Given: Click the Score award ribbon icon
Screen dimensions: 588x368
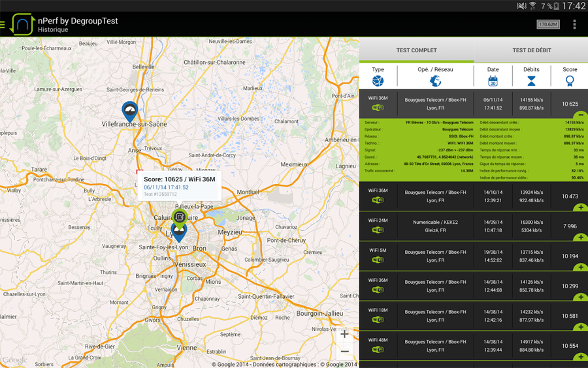Looking at the screenshot, I should coord(570,81).
